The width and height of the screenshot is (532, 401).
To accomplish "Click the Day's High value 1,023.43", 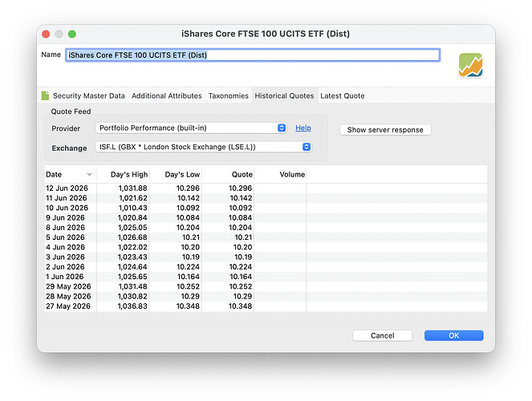I will (x=132, y=257).
